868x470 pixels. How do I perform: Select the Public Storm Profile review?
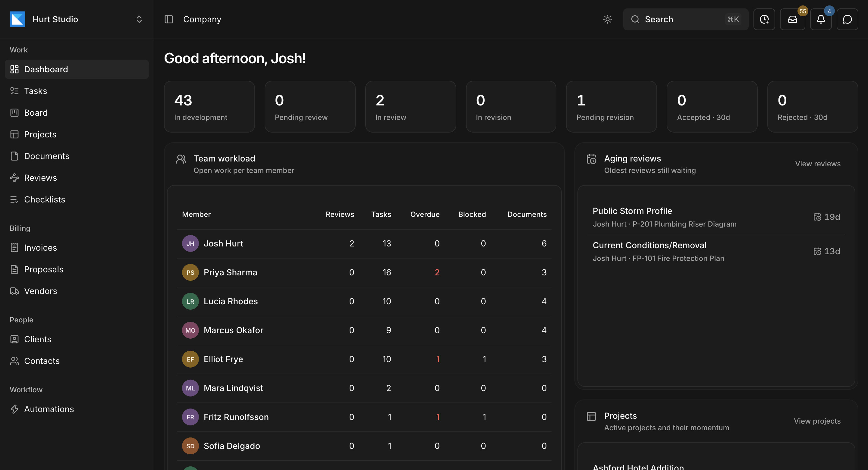(x=716, y=217)
